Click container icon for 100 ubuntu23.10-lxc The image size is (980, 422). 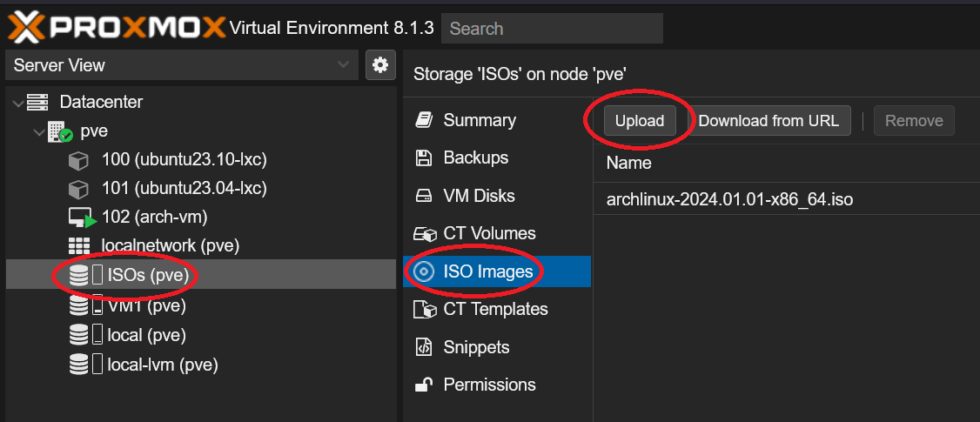tap(78, 161)
